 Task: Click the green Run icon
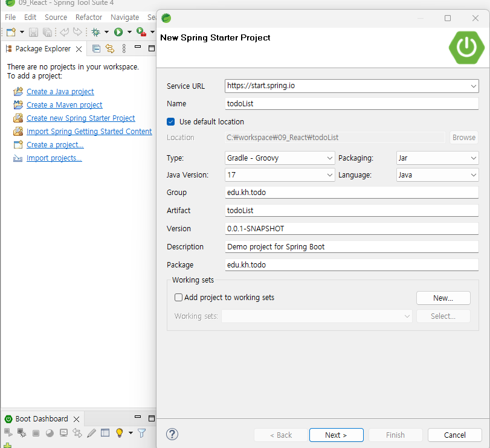118,32
